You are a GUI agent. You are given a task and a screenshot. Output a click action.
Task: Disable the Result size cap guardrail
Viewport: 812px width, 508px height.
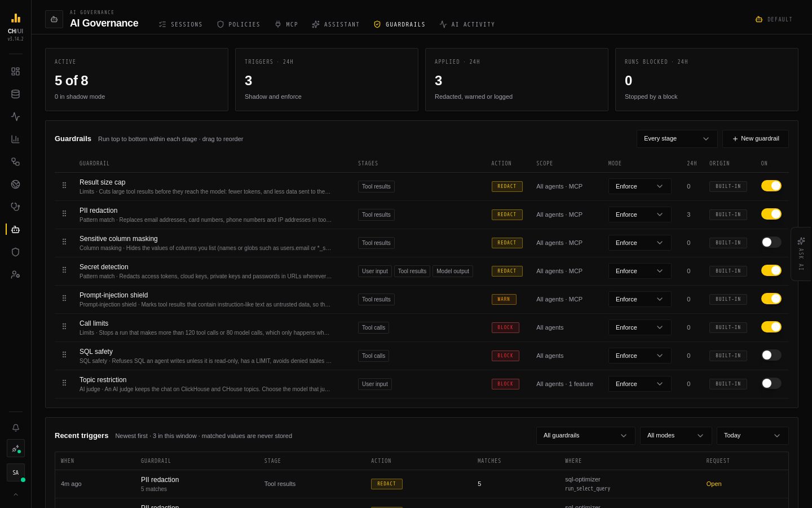[771, 186]
